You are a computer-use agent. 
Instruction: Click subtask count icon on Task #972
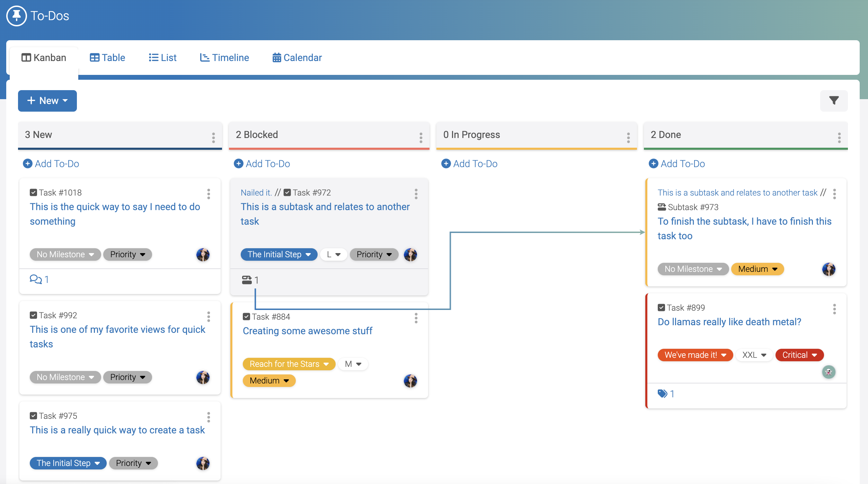(247, 280)
